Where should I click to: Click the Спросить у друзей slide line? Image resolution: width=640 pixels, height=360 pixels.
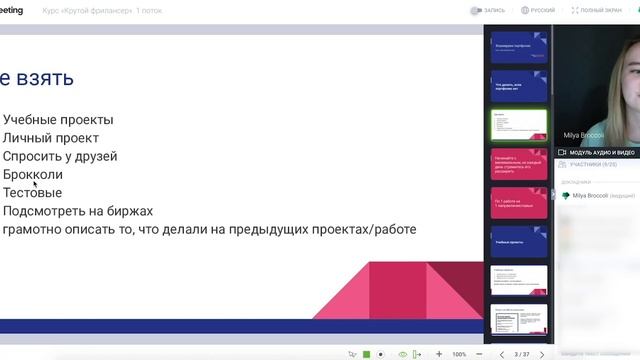click(60, 156)
